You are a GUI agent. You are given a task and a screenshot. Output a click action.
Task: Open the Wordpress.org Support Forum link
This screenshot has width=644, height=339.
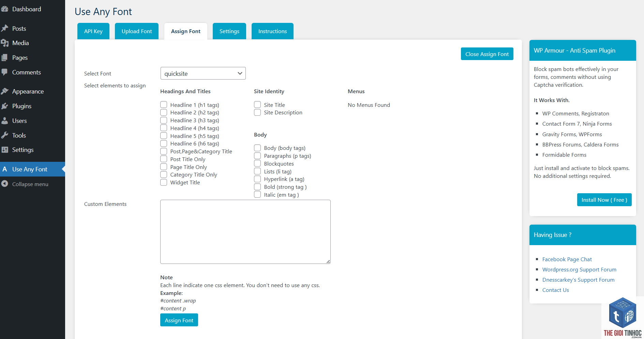(x=579, y=270)
